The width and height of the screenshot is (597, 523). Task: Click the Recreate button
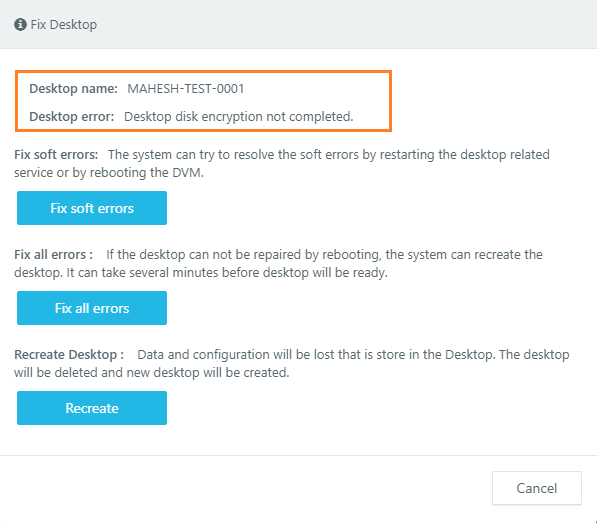click(92, 408)
